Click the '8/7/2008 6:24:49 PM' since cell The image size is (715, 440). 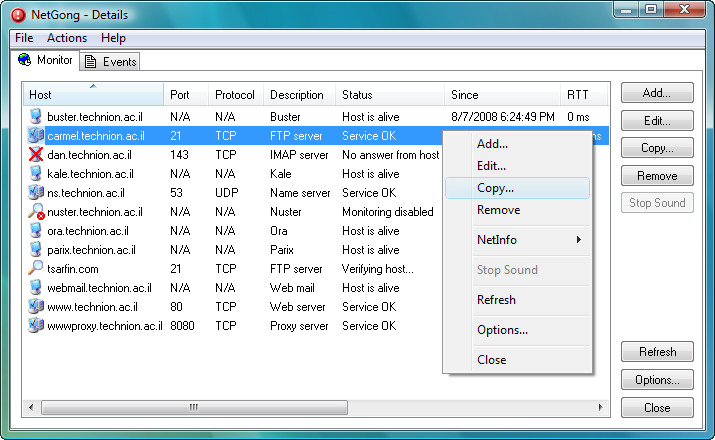point(503,117)
